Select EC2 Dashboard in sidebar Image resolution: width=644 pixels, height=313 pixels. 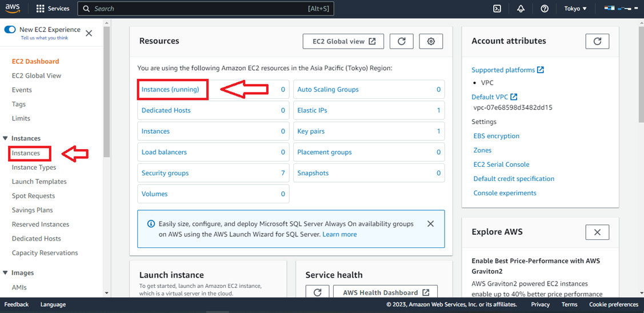35,61
